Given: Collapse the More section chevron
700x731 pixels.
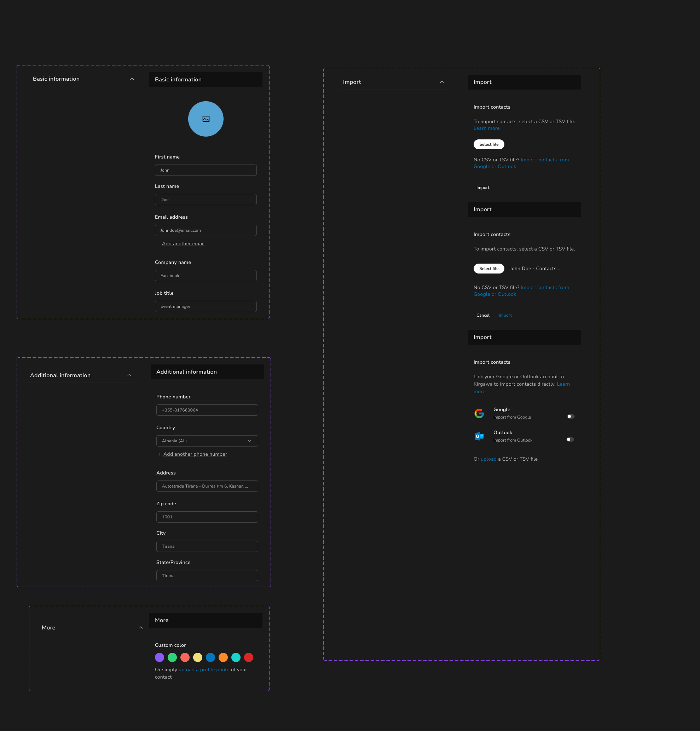Looking at the screenshot, I should click(x=140, y=628).
